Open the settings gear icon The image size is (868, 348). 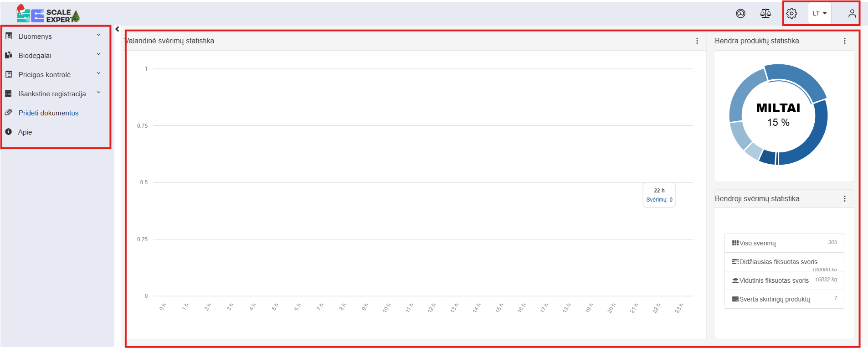pyautogui.click(x=792, y=14)
